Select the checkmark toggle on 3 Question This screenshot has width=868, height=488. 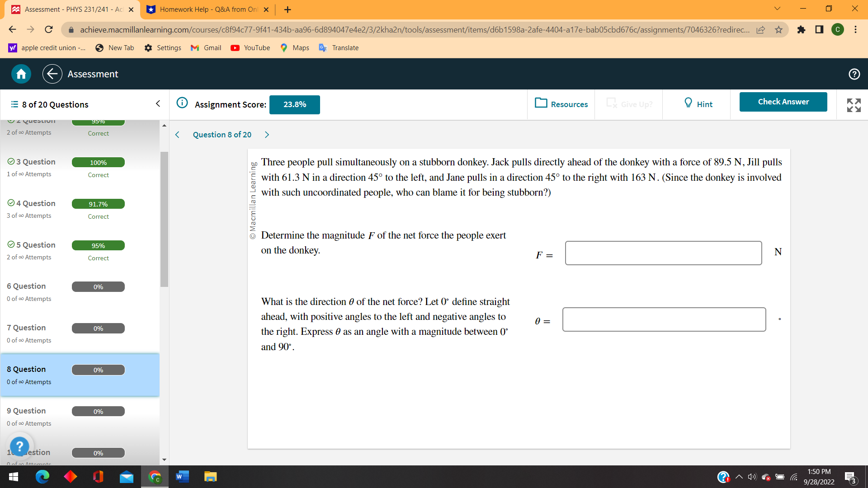pyautogui.click(x=11, y=161)
